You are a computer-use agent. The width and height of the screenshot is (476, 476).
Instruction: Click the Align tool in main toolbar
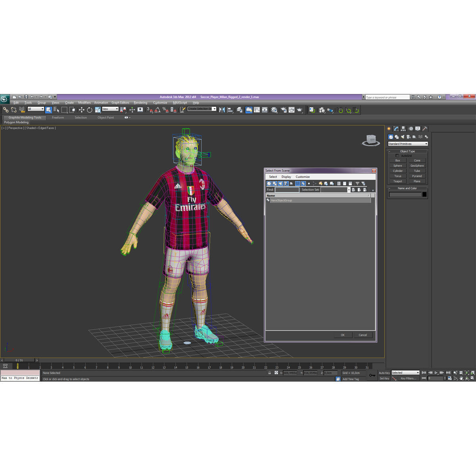click(230, 110)
